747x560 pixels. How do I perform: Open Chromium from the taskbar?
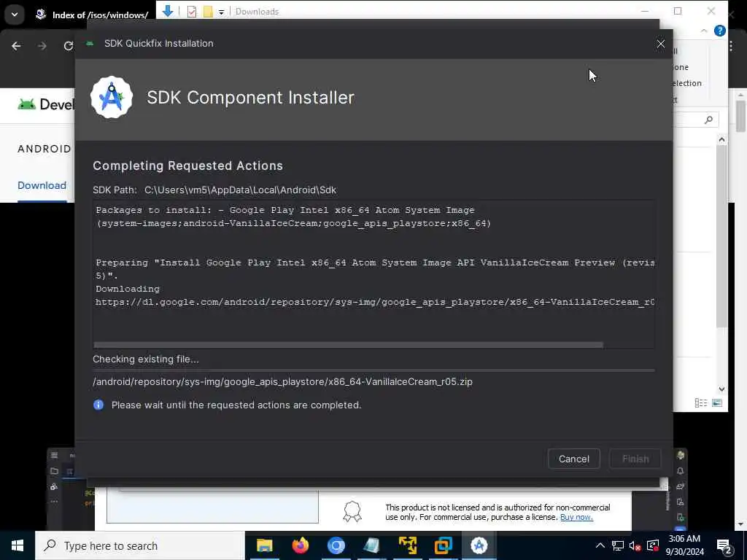pos(336,545)
